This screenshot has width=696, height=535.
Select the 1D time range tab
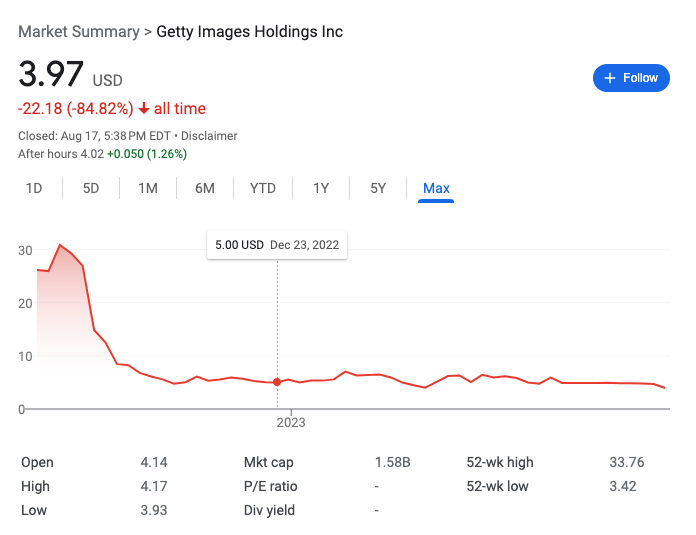pyautogui.click(x=34, y=188)
